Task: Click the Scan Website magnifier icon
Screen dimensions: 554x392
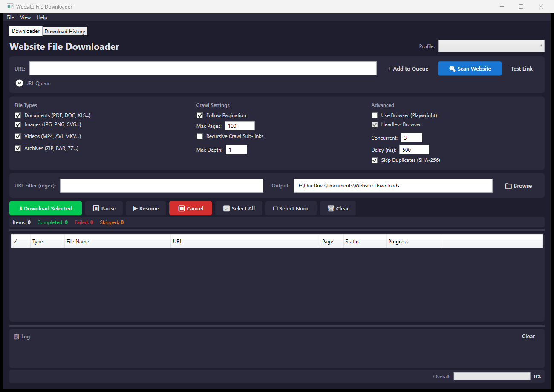Action: click(453, 69)
